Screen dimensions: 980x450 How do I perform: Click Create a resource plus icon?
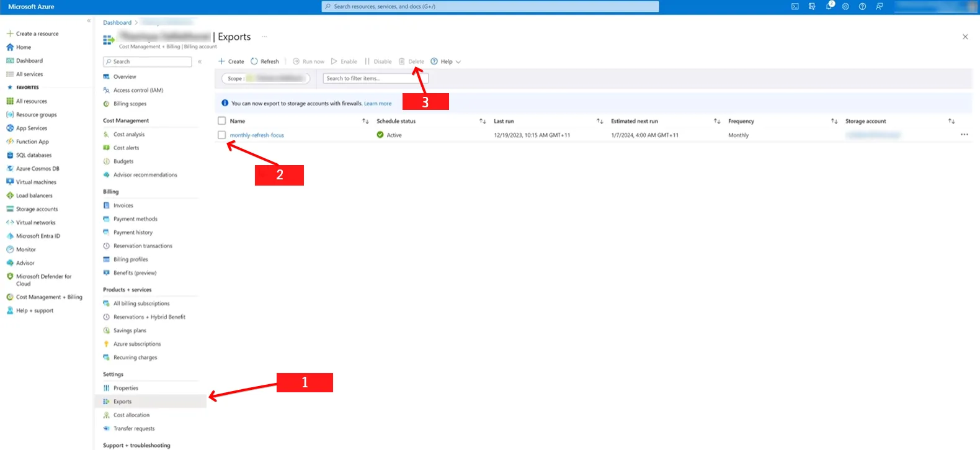tap(10, 34)
